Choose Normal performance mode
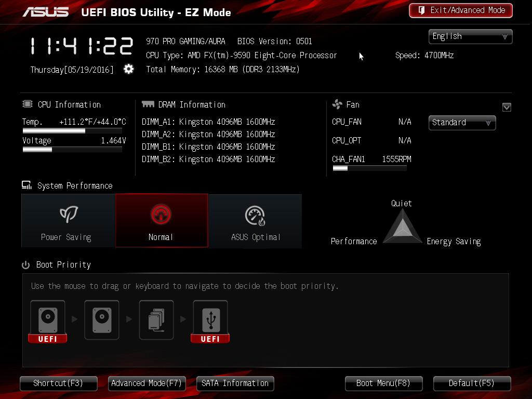Image resolution: width=532 pixels, height=399 pixels. tap(162, 221)
